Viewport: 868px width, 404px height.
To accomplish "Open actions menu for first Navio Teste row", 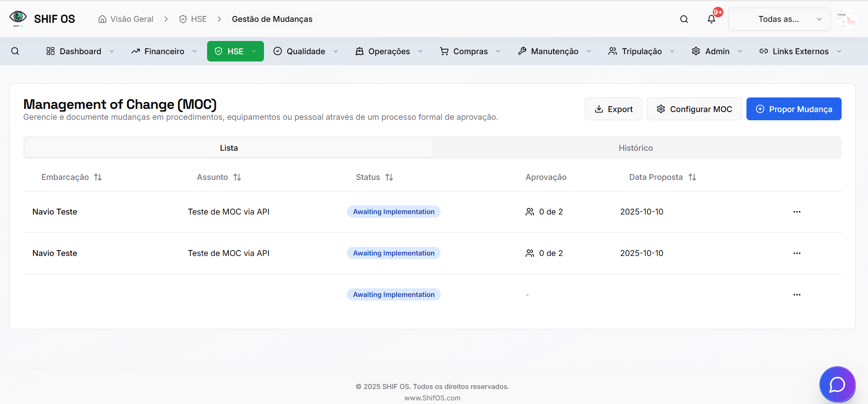I will click(x=797, y=212).
